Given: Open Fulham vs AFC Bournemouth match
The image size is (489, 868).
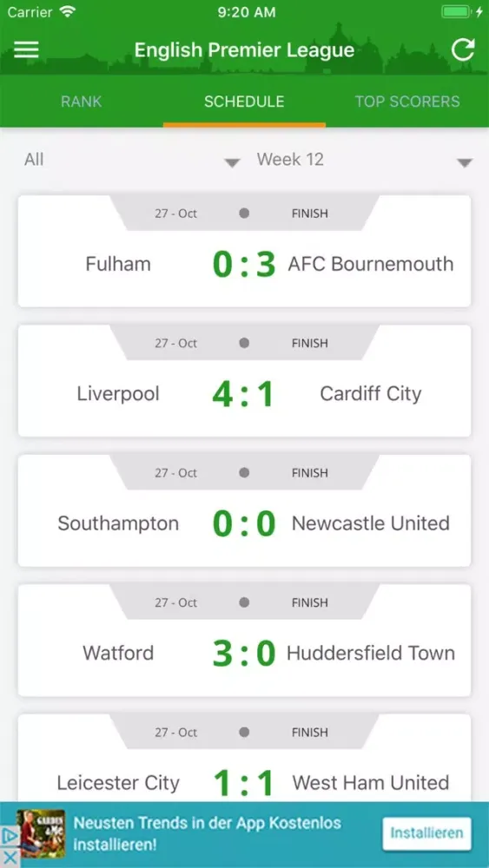Looking at the screenshot, I should (x=244, y=251).
